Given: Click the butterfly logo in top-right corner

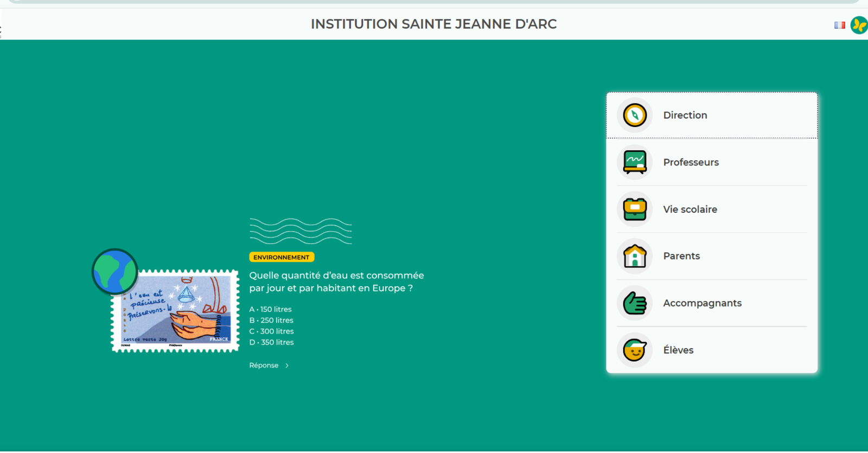Looking at the screenshot, I should 859,25.
